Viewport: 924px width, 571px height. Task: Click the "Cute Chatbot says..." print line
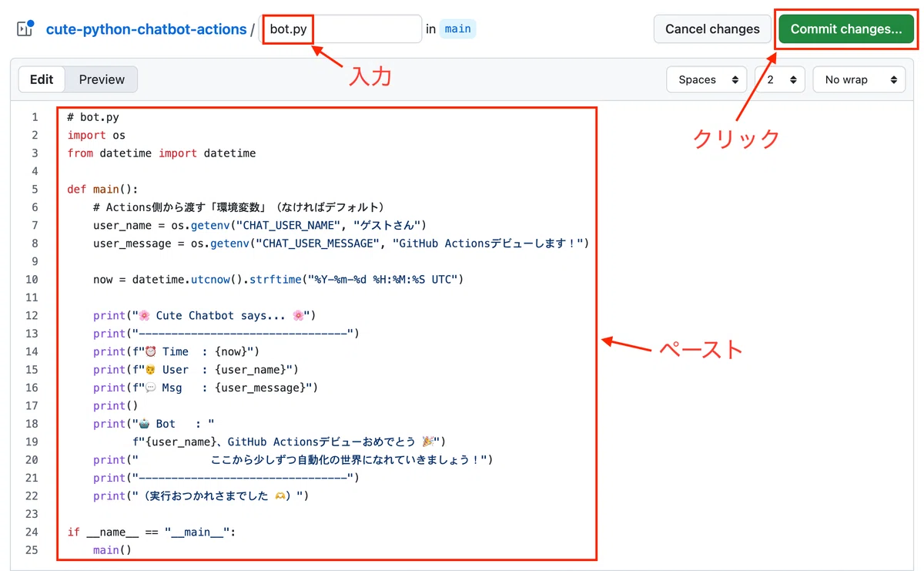click(205, 316)
